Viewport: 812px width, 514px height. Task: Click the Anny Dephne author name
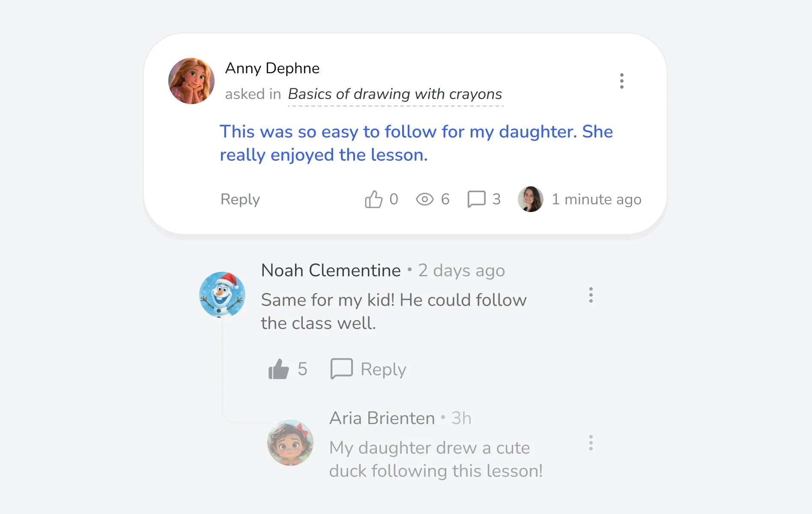click(x=272, y=68)
